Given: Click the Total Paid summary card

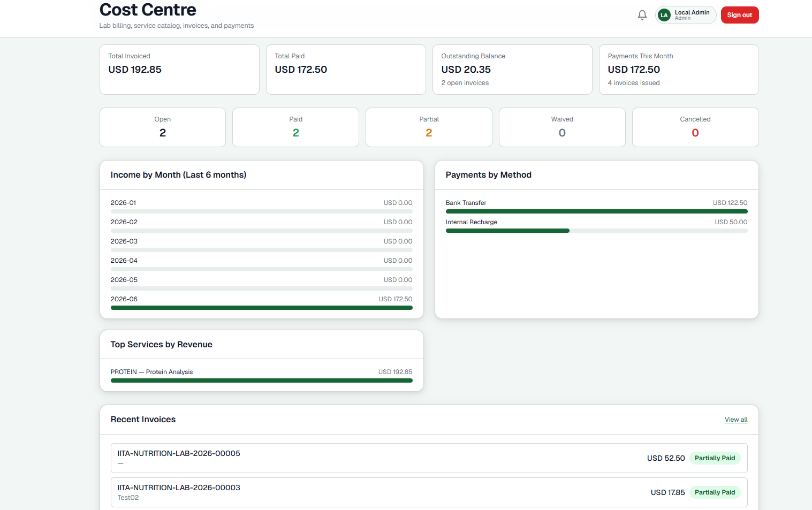Looking at the screenshot, I should tap(346, 70).
